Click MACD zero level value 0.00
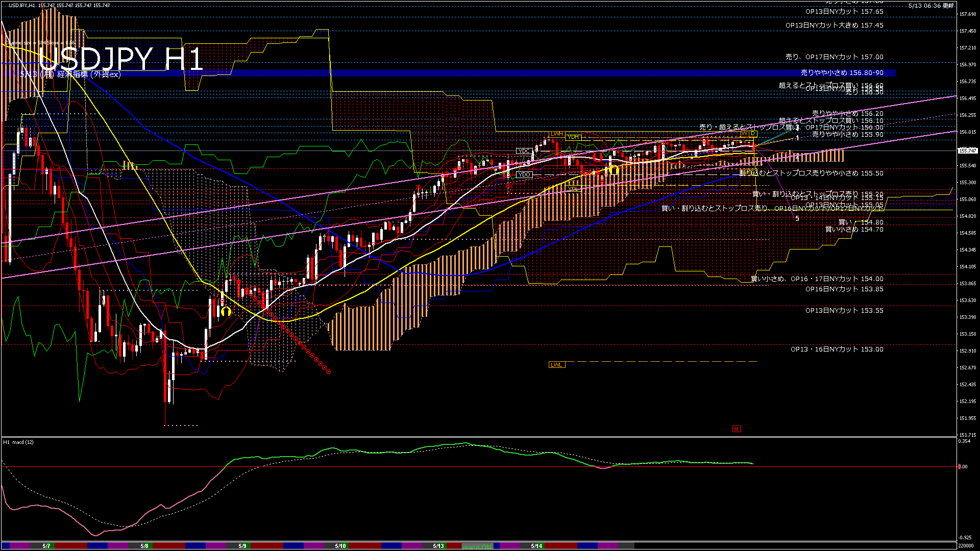 [x=963, y=467]
